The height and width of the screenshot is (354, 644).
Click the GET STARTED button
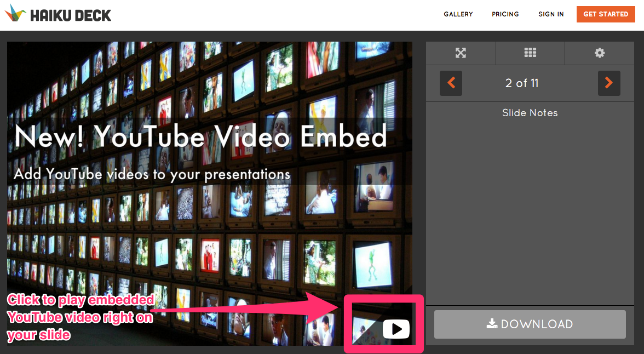pyautogui.click(x=606, y=14)
